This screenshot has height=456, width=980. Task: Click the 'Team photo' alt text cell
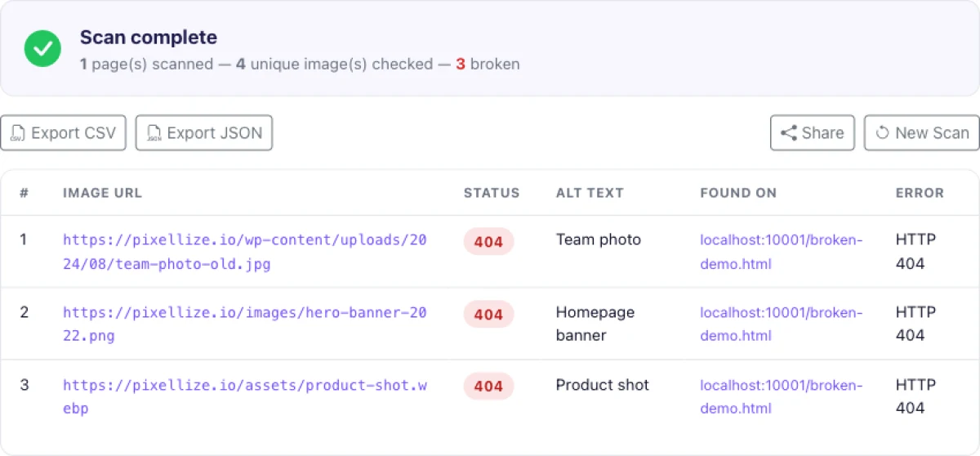tap(599, 239)
